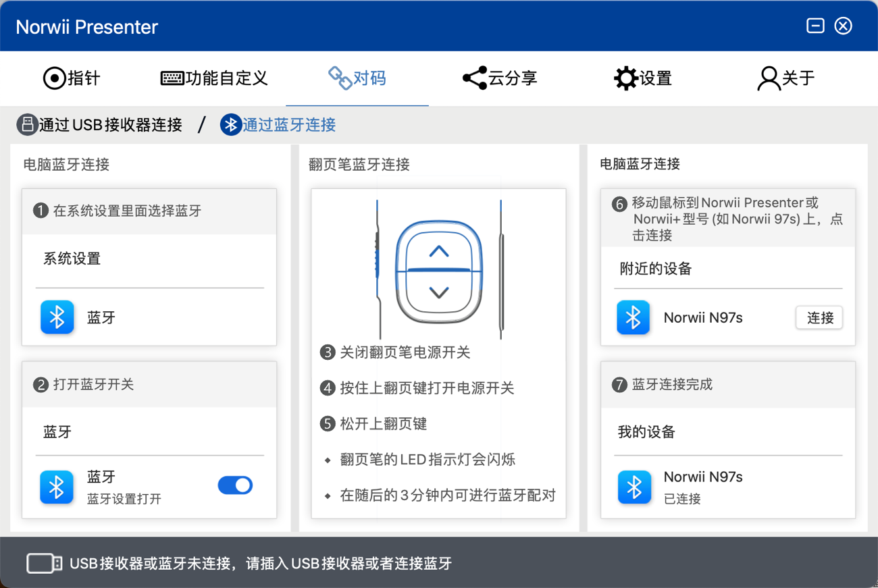Screen dimensions: 878x588
Task: Click Bluetooth icon beside Norwii N97s under 附近的设备
Action: coord(634,318)
